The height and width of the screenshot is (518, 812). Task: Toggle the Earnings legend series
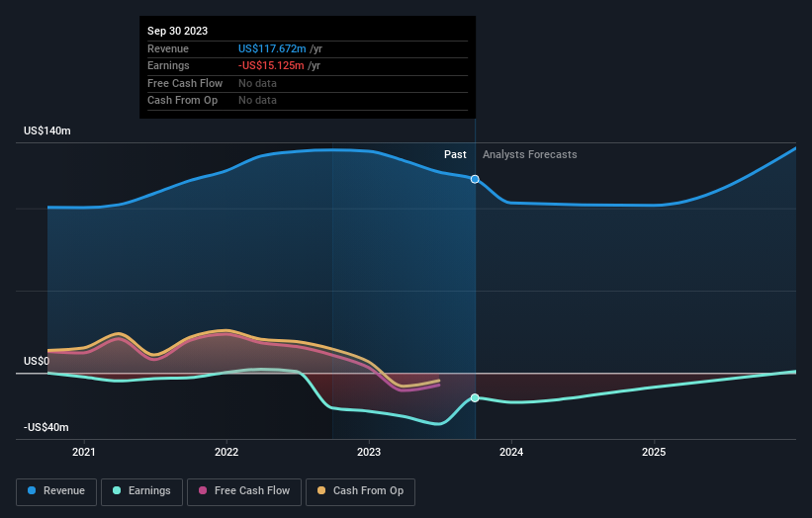141,491
